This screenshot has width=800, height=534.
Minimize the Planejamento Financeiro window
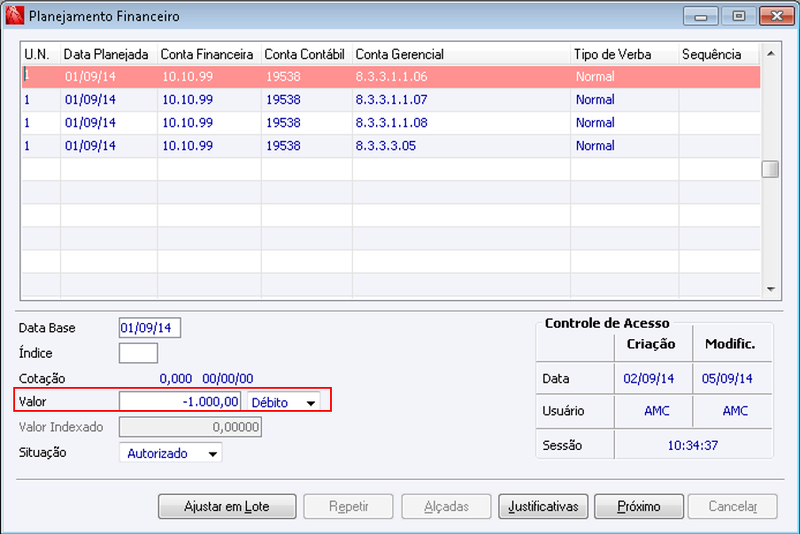(701, 16)
